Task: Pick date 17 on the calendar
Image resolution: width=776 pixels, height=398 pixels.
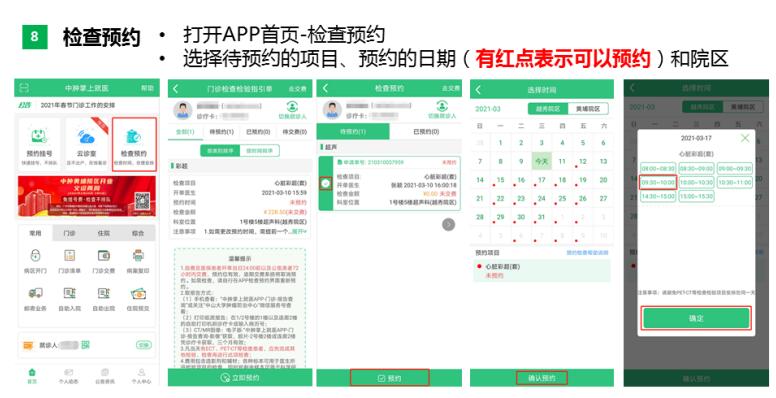Action: click(x=541, y=180)
